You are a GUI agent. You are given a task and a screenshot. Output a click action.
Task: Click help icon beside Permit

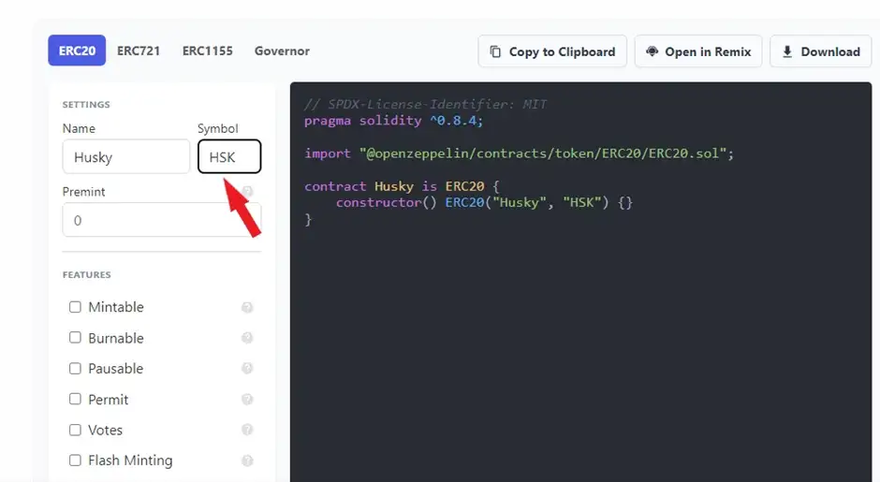point(247,400)
